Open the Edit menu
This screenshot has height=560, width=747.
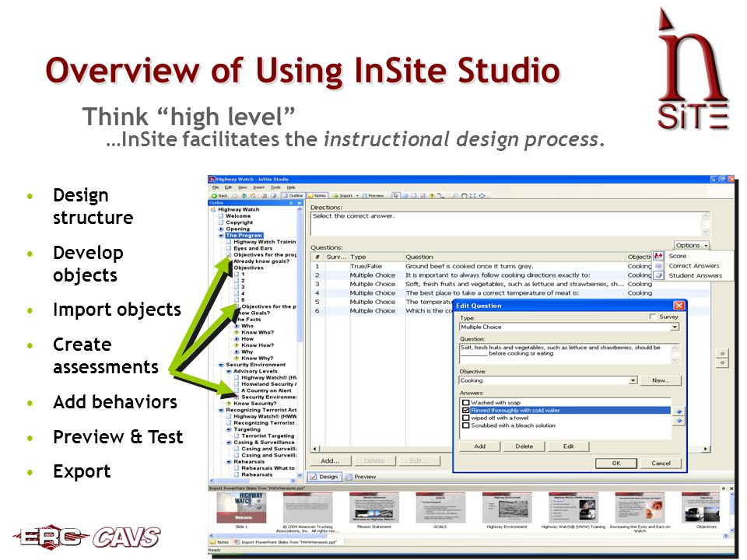coord(228,187)
